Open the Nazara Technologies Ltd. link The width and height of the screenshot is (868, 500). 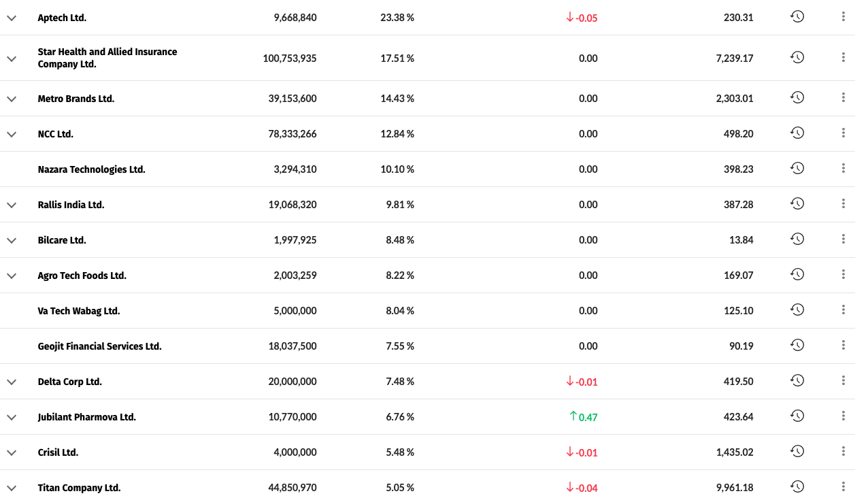click(x=92, y=169)
